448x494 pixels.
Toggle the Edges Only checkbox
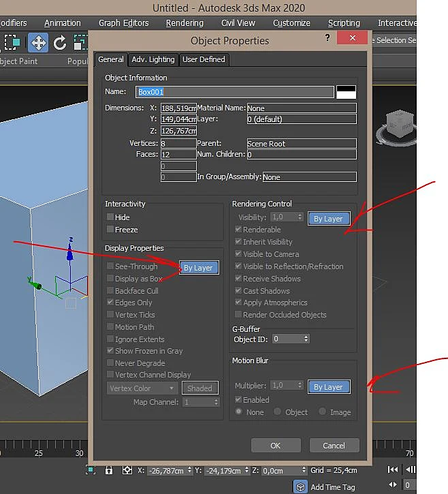pyautogui.click(x=110, y=302)
